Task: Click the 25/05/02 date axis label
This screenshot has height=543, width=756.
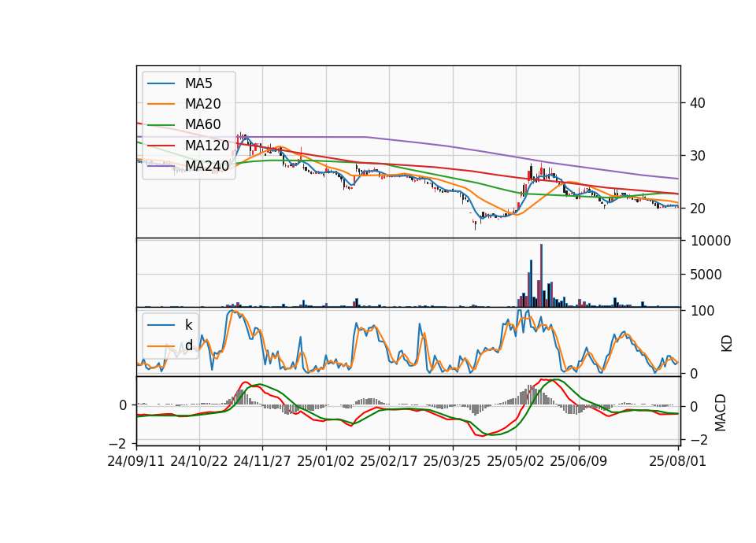Action: [x=515, y=461]
